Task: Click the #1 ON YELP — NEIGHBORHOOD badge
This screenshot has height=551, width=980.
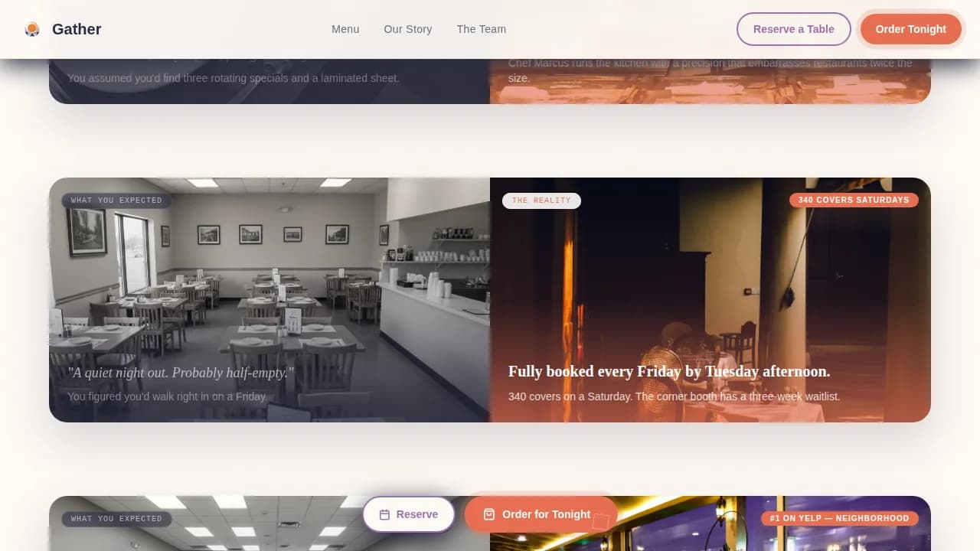Action: (x=839, y=519)
